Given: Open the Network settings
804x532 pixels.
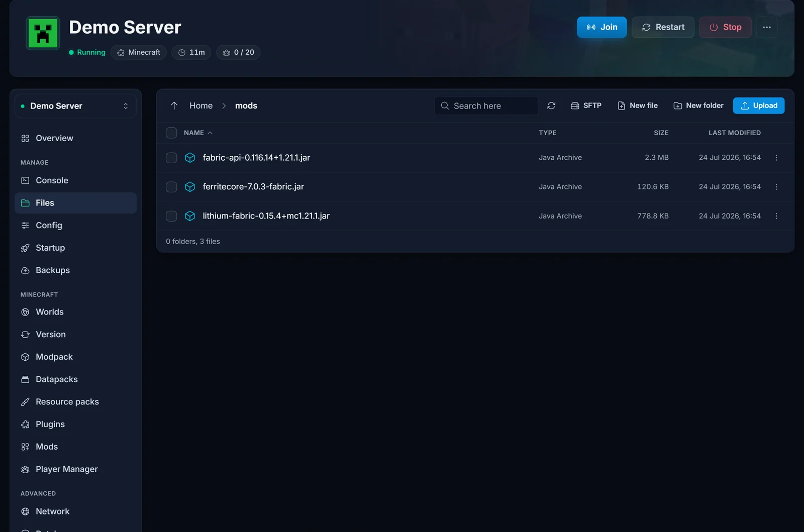Looking at the screenshot, I should (75, 511).
